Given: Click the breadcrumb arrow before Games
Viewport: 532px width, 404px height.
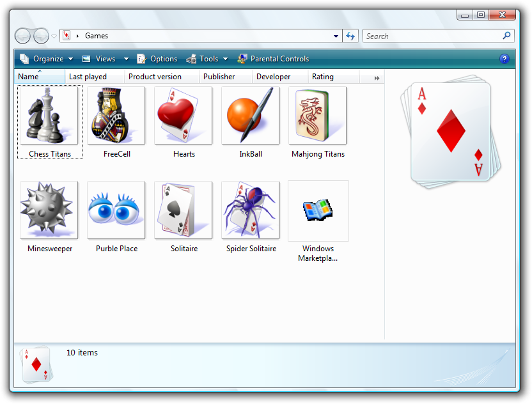Looking at the screenshot, I should [78, 36].
